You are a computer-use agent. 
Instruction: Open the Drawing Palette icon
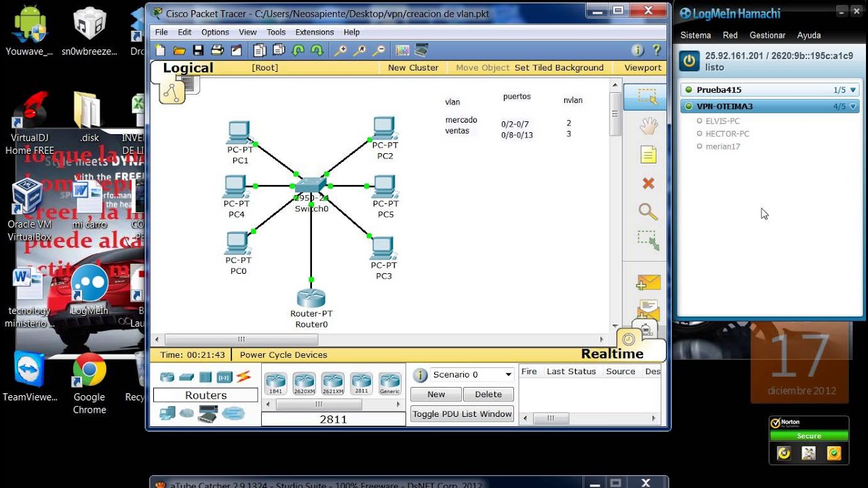[402, 50]
